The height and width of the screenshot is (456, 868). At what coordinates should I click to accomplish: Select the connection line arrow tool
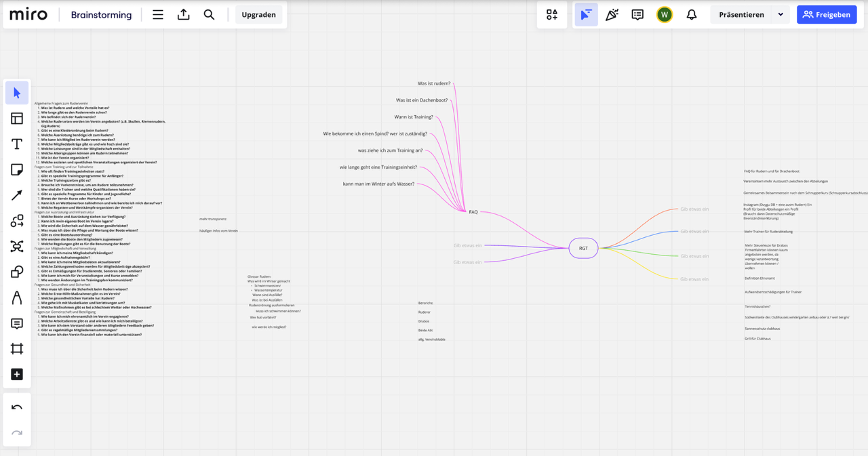[x=17, y=195]
